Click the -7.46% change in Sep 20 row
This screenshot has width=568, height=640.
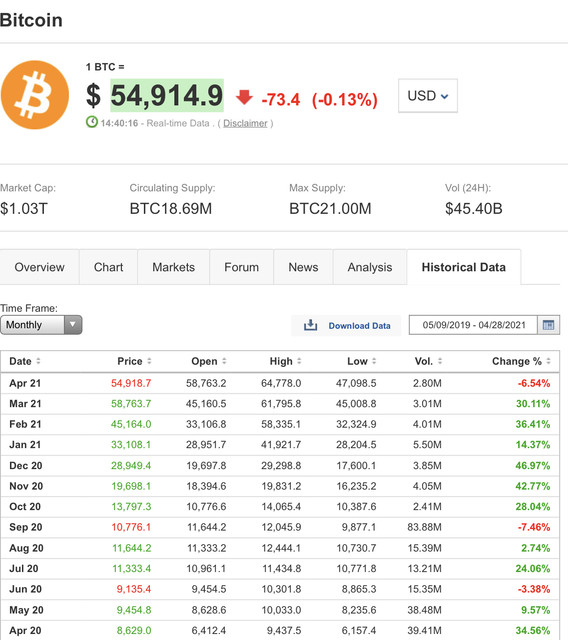coord(534,527)
